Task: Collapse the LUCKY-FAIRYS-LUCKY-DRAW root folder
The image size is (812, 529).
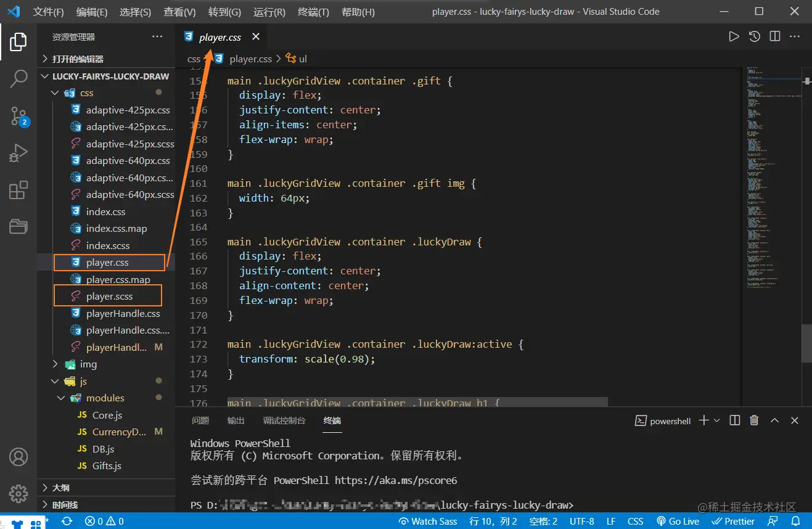Action: tap(106, 76)
